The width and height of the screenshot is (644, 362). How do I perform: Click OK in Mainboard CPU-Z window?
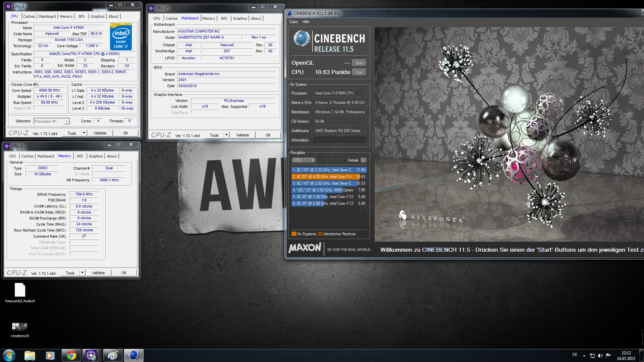[268, 135]
